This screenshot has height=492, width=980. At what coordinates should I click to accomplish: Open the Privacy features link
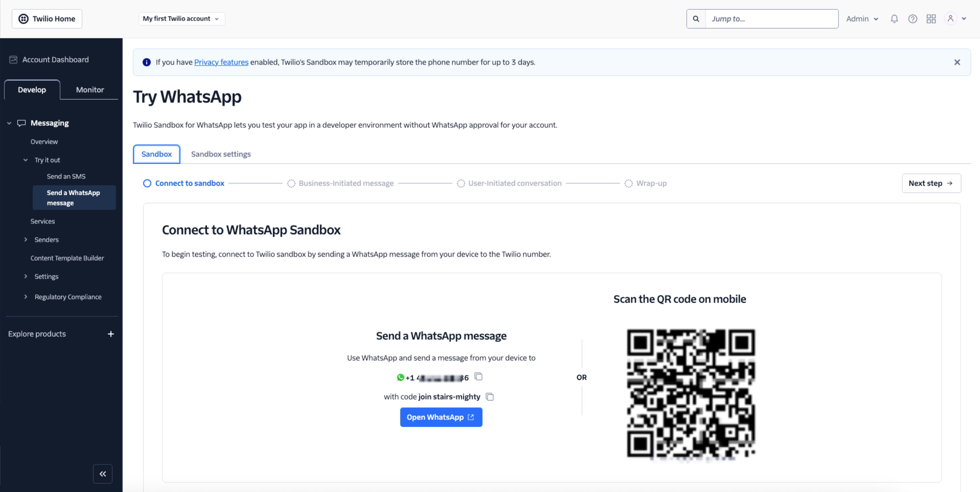point(221,62)
